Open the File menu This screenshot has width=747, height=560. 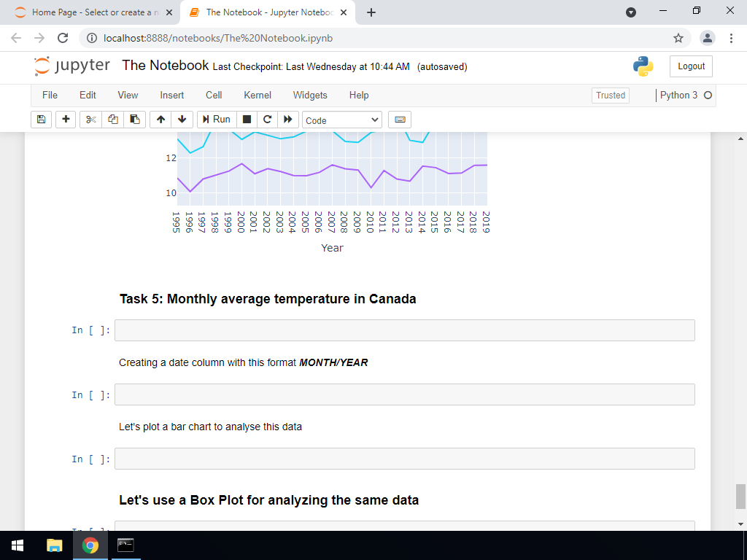(x=50, y=96)
